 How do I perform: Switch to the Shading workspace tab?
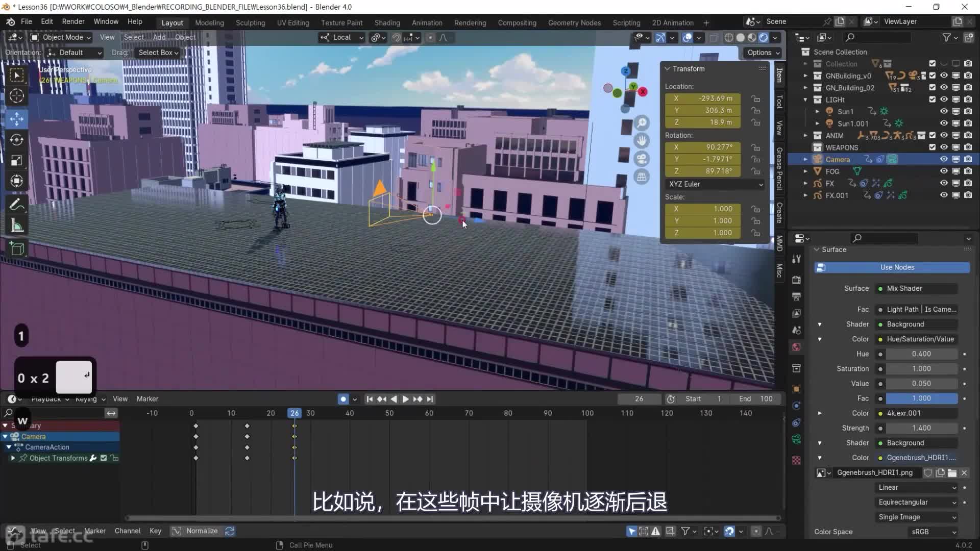(x=387, y=23)
